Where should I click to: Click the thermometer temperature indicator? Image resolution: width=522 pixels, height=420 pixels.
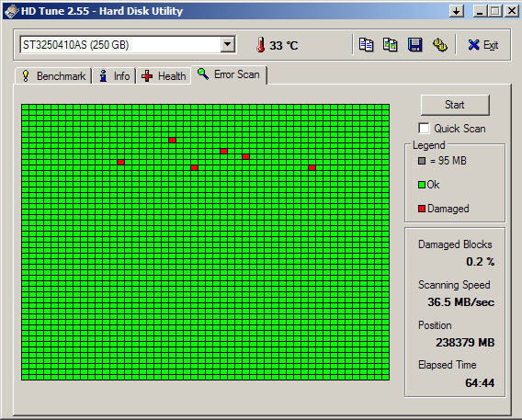(x=261, y=45)
